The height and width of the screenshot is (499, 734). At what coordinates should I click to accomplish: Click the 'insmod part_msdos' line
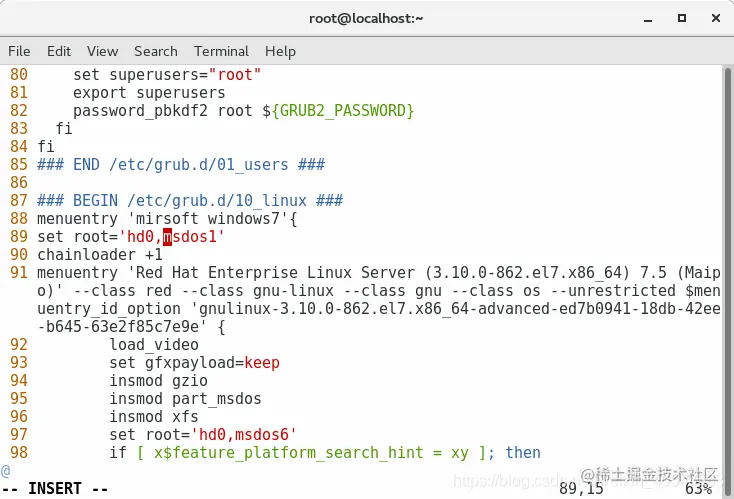pos(185,399)
